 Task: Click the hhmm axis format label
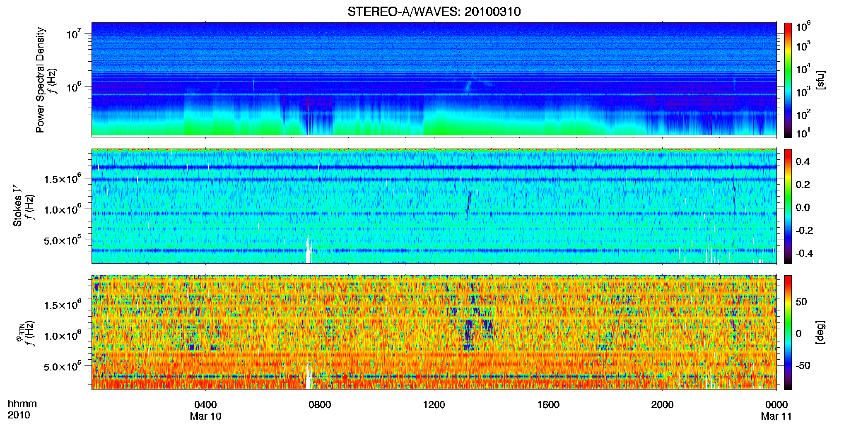22,404
